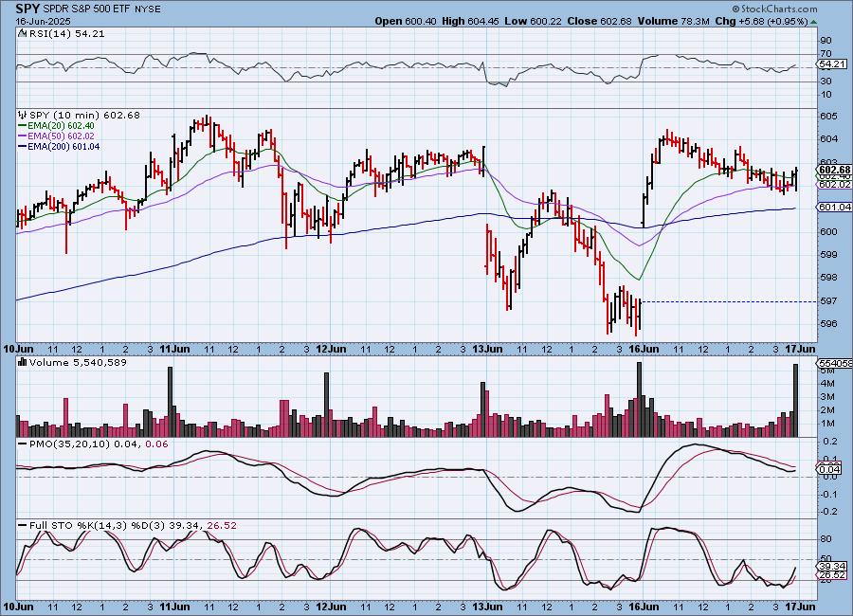Viewport: 853px width, 616px height.
Task: Click 11Jun on the price panel time axis
Action: (x=174, y=349)
